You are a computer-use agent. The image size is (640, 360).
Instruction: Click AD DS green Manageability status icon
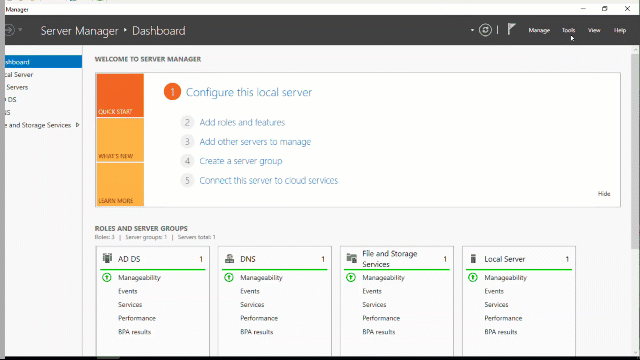107,278
